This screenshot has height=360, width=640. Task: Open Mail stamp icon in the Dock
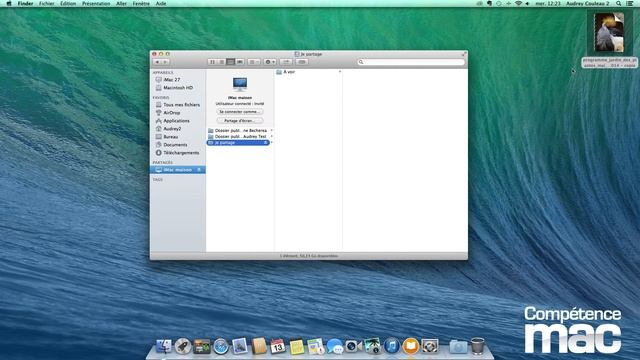pyautogui.click(x=240, y=346)
